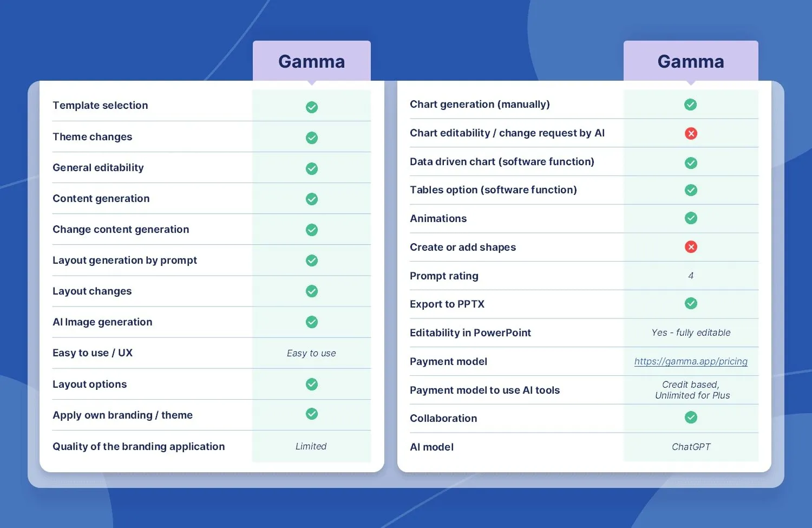This screenshot has width=812, height=528.
Task: Click red X for Chart editability row
Action: pos(691,133)
